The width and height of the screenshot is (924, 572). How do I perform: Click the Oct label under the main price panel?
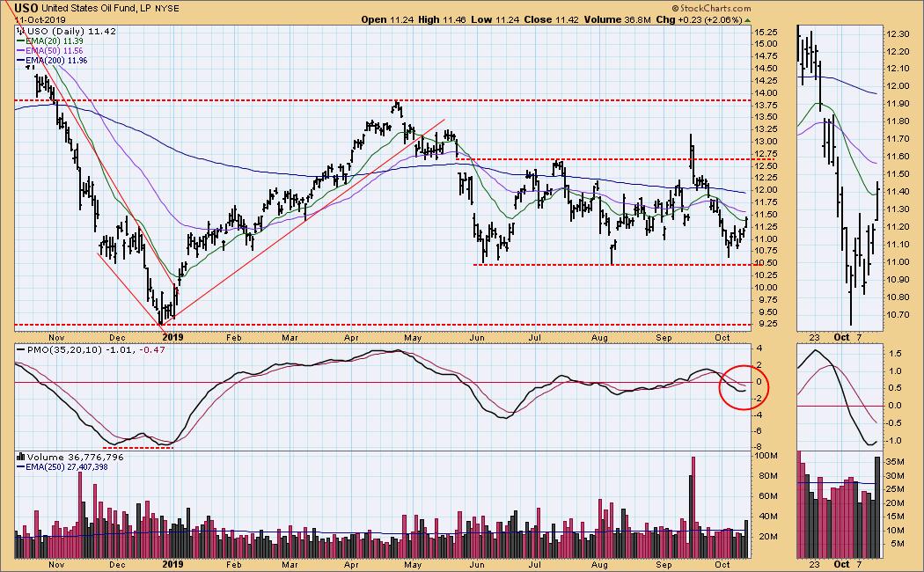(722, 338)
